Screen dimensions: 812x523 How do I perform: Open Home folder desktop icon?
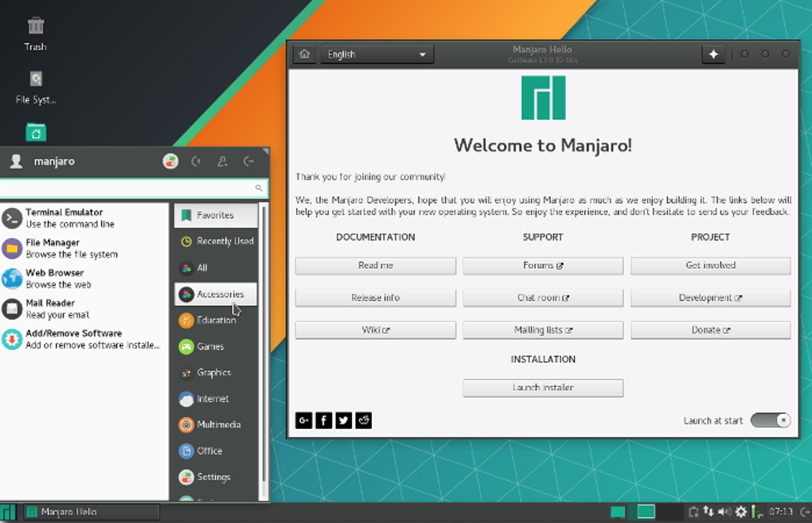[x=36, y=133]
